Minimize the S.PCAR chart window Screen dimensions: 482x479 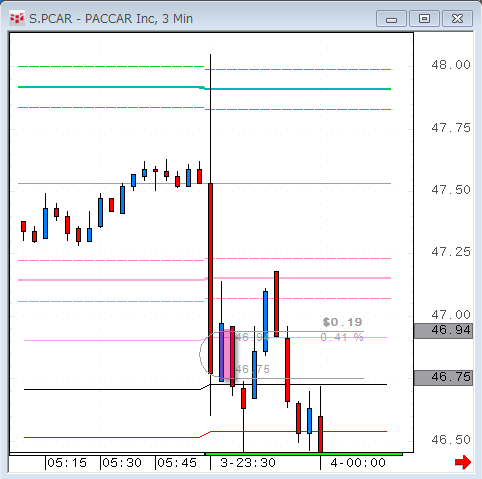[x=391, y=18]
